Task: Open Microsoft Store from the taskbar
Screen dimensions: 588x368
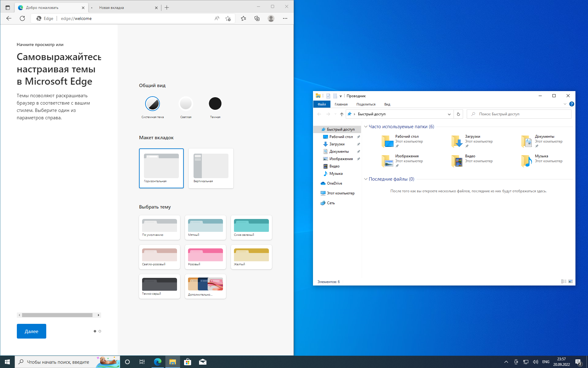Action: [x=187, y=362]
